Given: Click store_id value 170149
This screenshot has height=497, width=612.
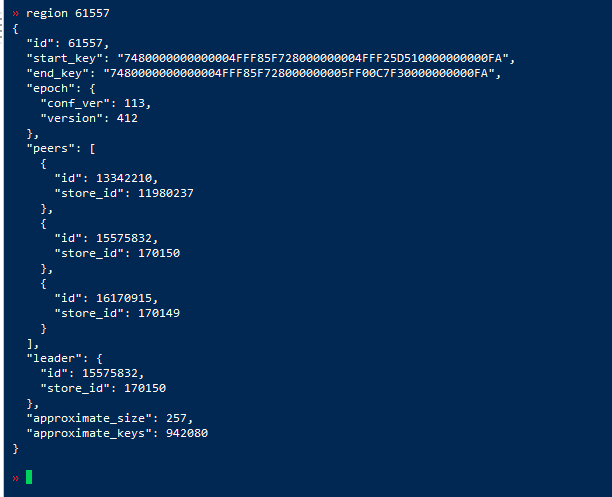Looking at the screenshot, I should pyautogui.click(x=159, y=313).
